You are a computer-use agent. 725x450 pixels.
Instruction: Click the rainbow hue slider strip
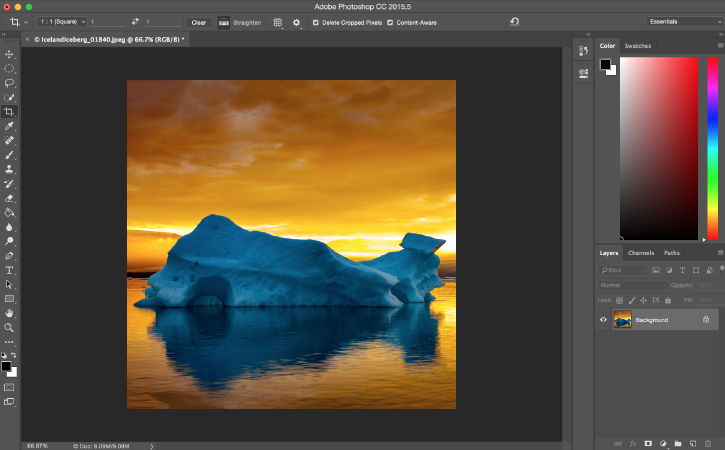click(711, 147)
